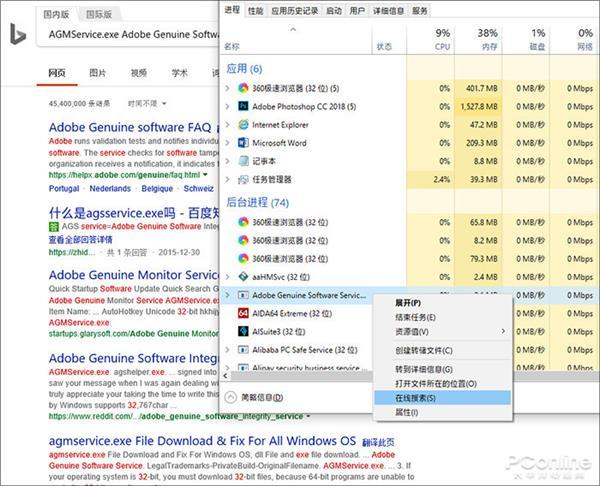
Task: Choose 在线搜索(S) in the context menu
Action: tap(443, 398)
